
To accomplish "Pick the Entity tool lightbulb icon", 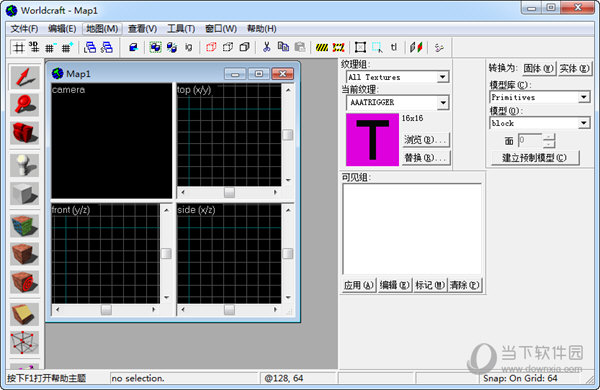I will [24, 165].
